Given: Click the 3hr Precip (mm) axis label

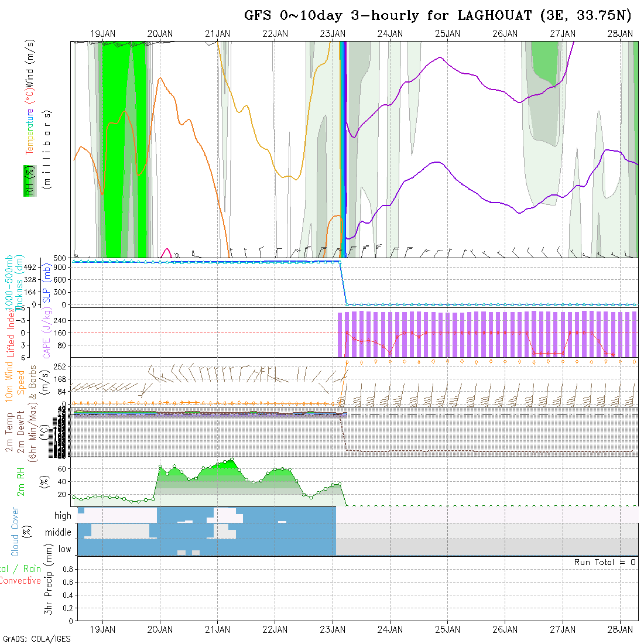Looking at the screenshot, I should pos(49,578).
